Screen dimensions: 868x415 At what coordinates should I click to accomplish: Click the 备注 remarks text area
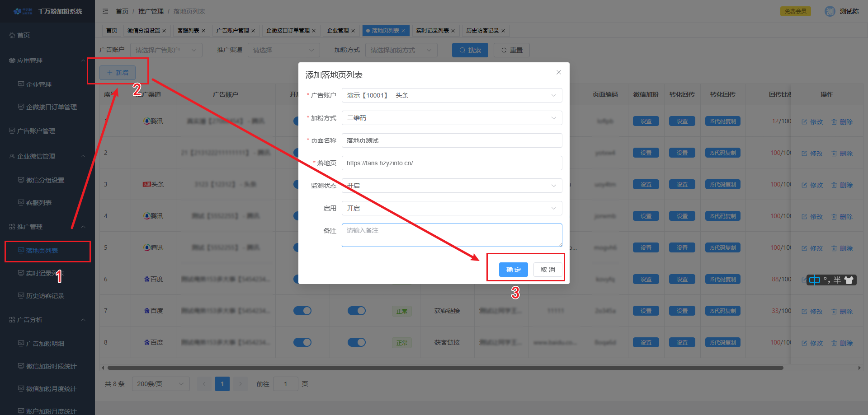[x=452, y=235]
